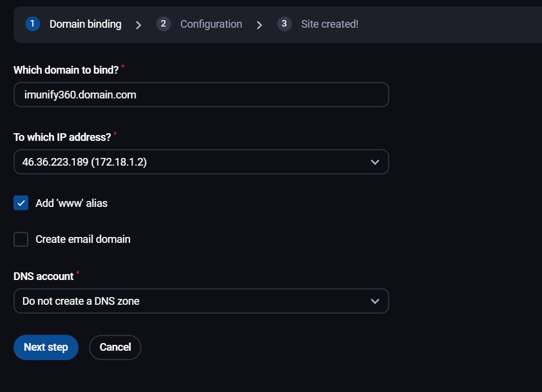This screenshot has height=392, width=542.
Task: Click the chevron on the IP address selector
Action: point(375,162)
